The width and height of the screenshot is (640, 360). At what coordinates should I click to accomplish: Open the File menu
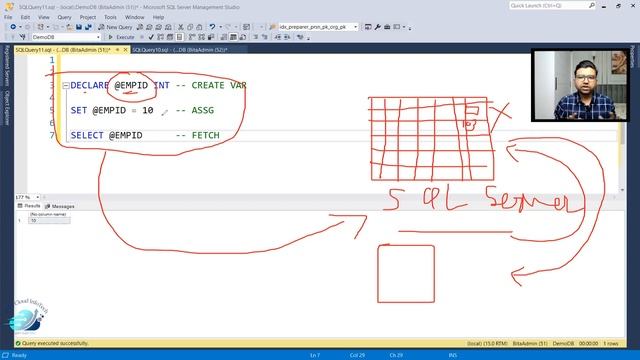tap(8, 17)
